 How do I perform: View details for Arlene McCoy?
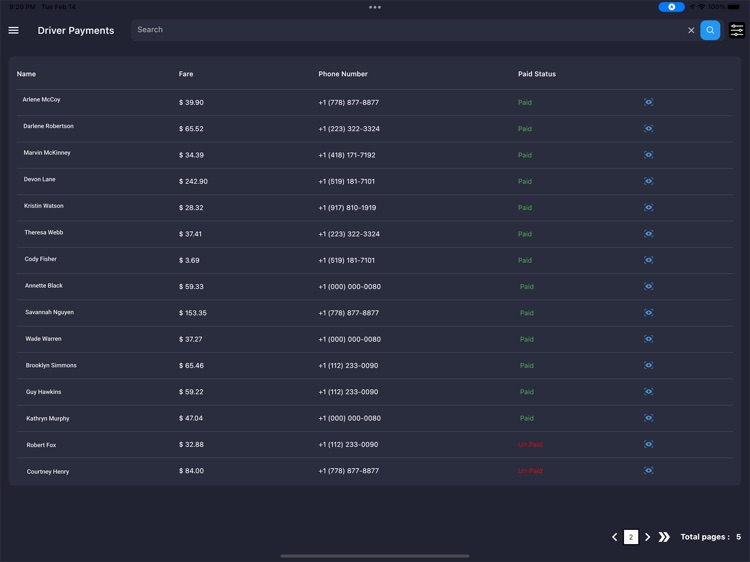point(648,102)
